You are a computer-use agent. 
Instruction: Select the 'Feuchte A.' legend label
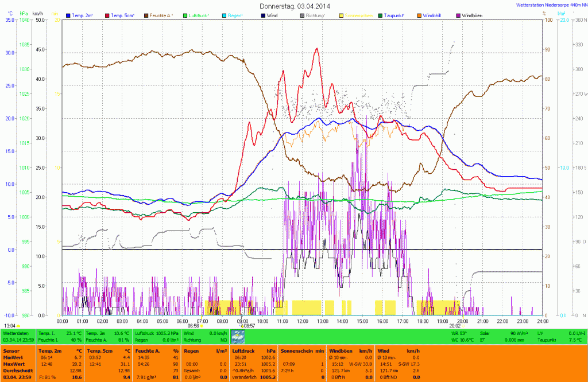(161, 15)
